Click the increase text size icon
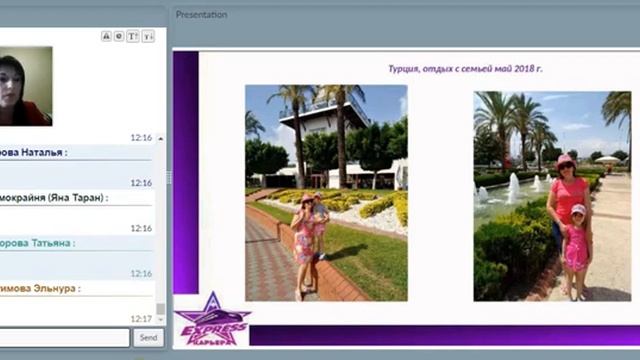Image resolution: width=640 pixels, height=360 pixels. pos(133,36)
